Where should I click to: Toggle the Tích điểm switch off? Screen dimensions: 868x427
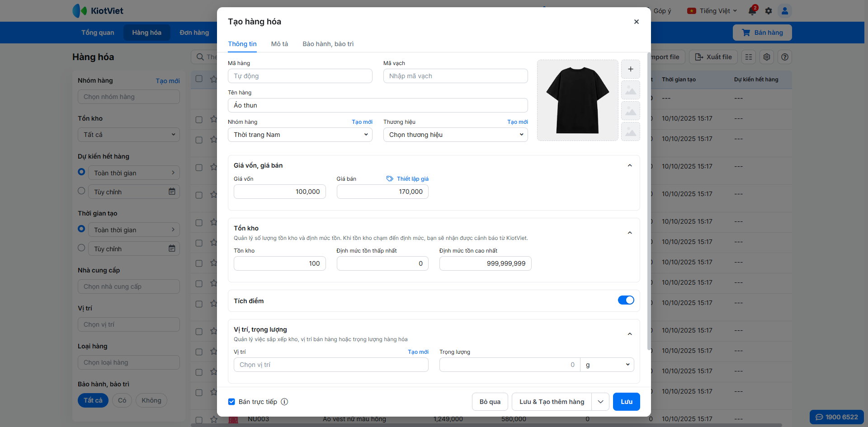tap(626, 300)
